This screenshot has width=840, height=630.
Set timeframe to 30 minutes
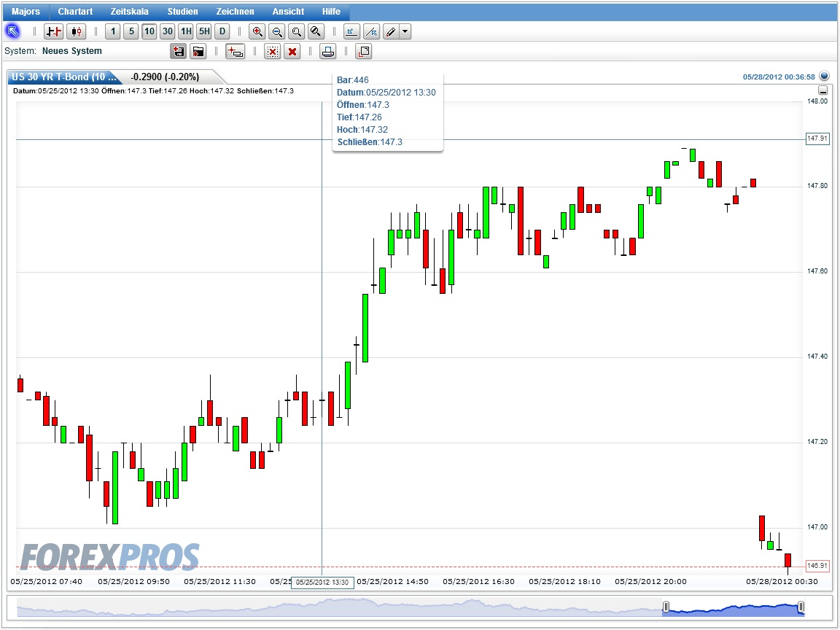(168, 31)
